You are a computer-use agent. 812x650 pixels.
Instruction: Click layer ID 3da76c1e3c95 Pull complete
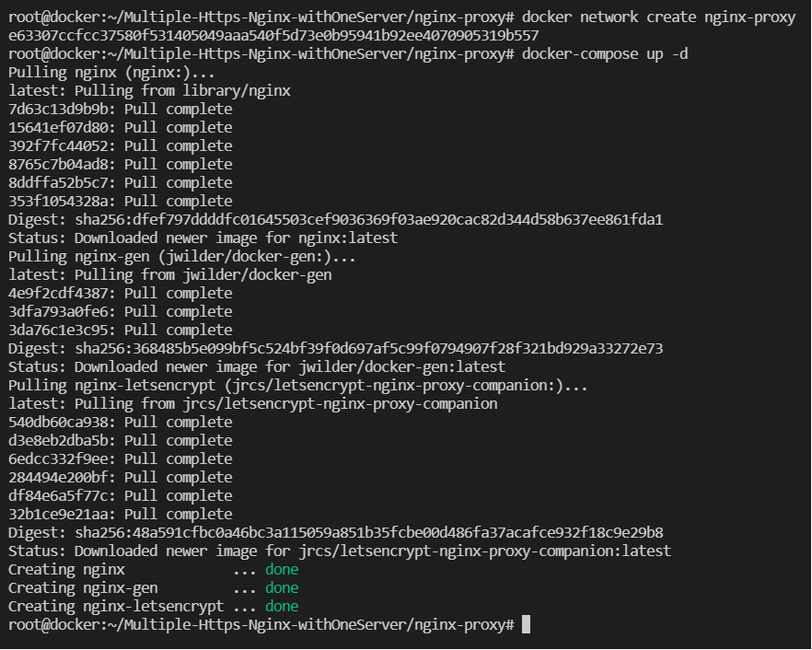[120, 331]
